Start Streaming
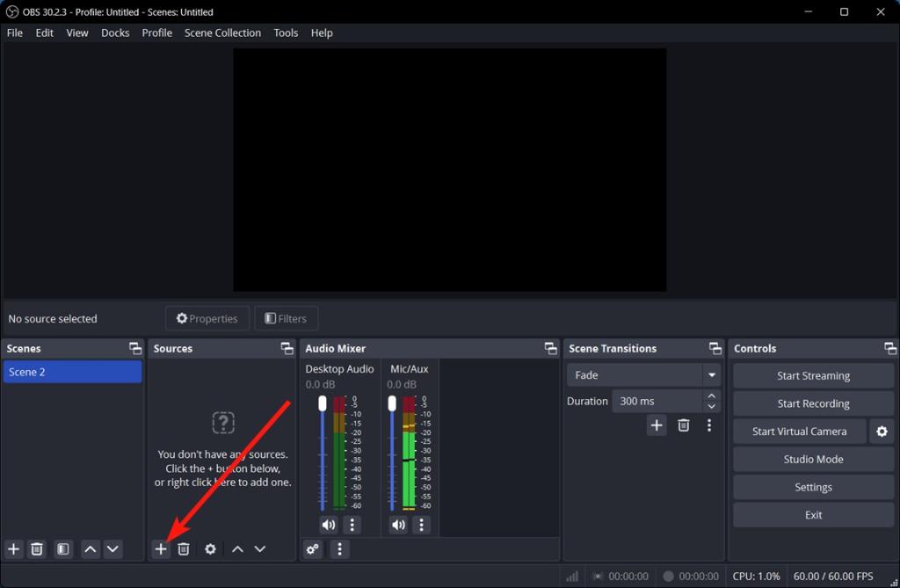The height and width of the screenshot is (588, 900). (812, 375)
